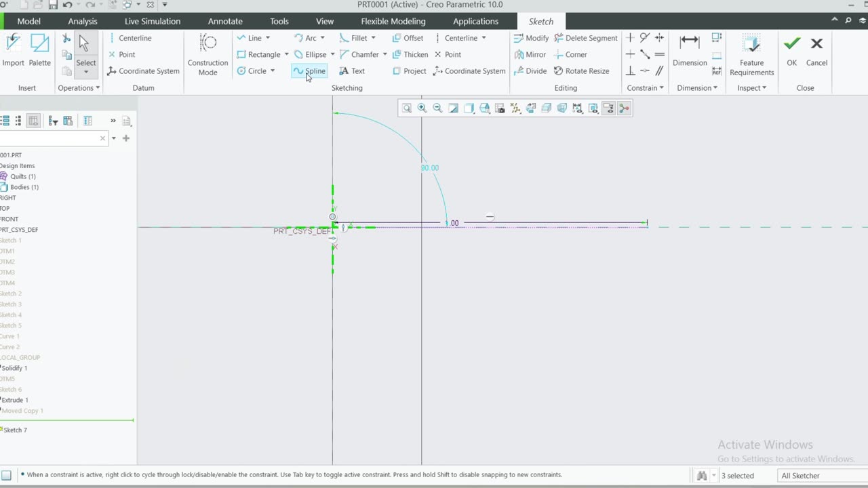Expand the Dimension group dropdown

coord(697,87)
